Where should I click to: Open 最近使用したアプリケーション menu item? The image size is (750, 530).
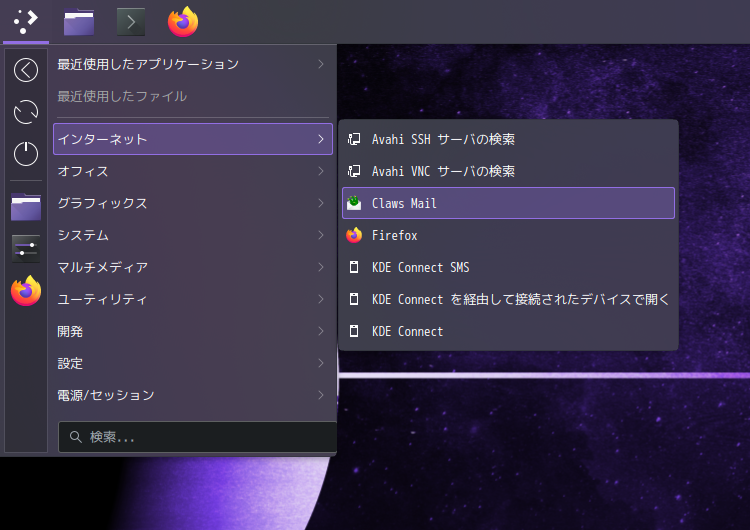pos(193,64)
